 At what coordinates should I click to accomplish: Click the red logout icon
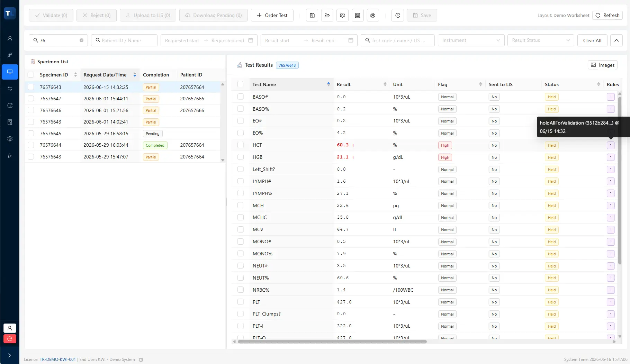[10, 339]
